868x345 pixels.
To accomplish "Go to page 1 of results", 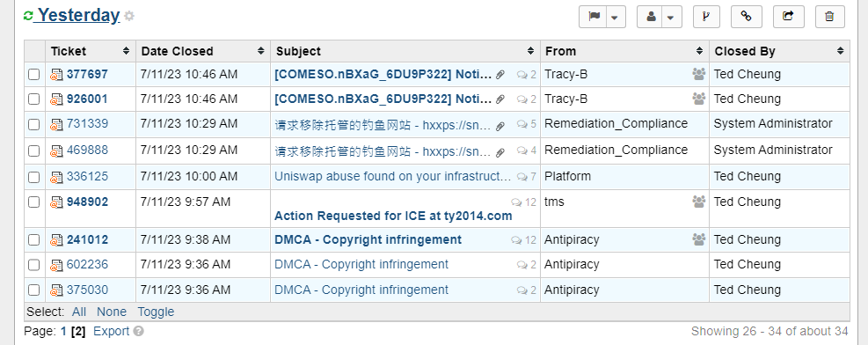I will (x=63, y=331).
